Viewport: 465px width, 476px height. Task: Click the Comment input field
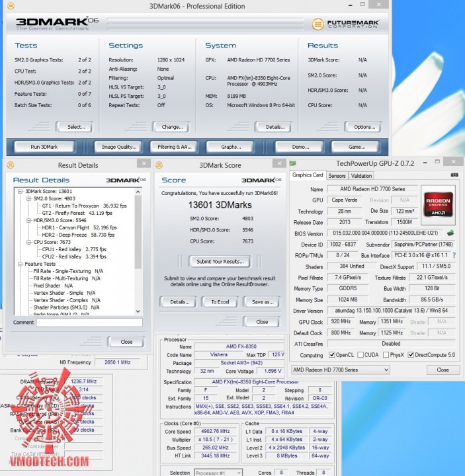tap(89, 323)
